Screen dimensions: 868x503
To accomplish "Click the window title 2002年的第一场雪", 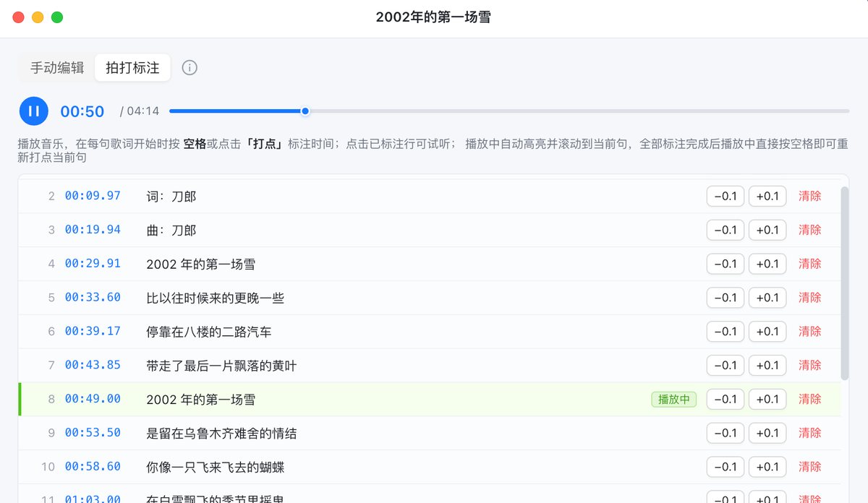I will (x=433, y=17).
